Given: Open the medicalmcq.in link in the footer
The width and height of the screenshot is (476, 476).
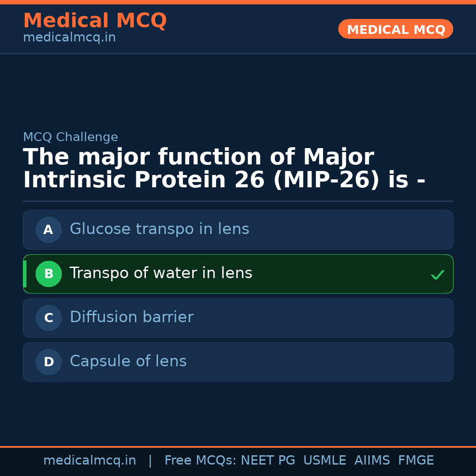Looking at the screenshot, I should pyautogui.click(x=89, y=461).
